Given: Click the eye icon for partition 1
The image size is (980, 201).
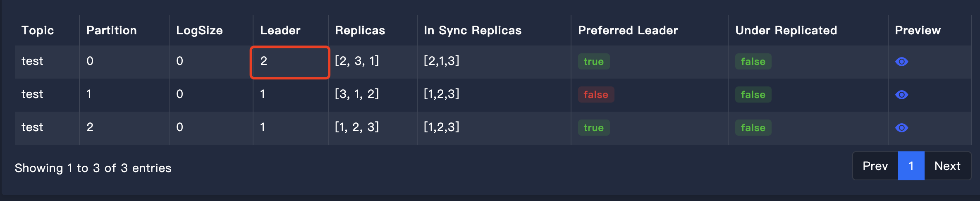Looking at the screenshot, I should point(901,95).
